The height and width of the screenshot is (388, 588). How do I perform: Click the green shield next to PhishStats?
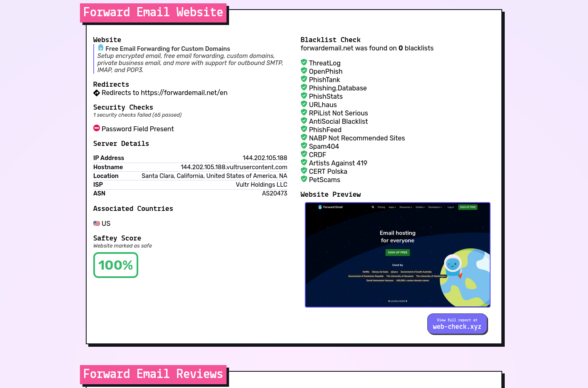click(x=304, y=95)
